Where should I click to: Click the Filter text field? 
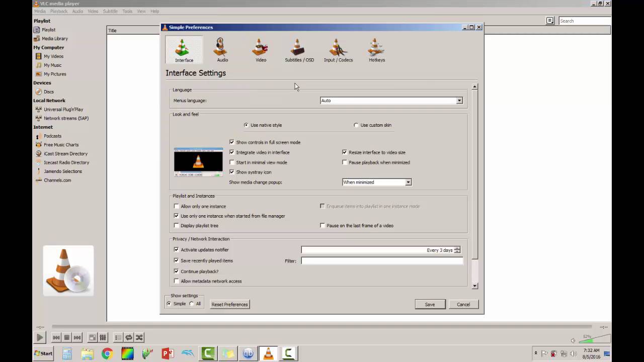coord(382,260)
